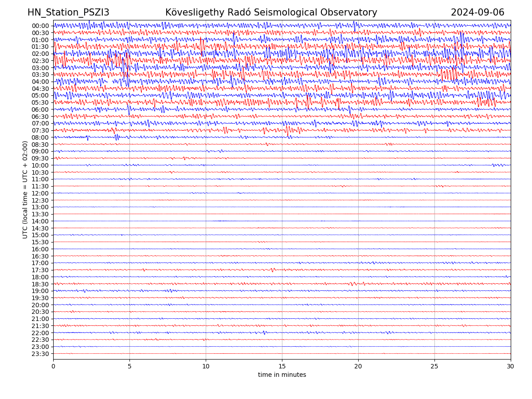Click the 0 tick on minutes axis

53,366
